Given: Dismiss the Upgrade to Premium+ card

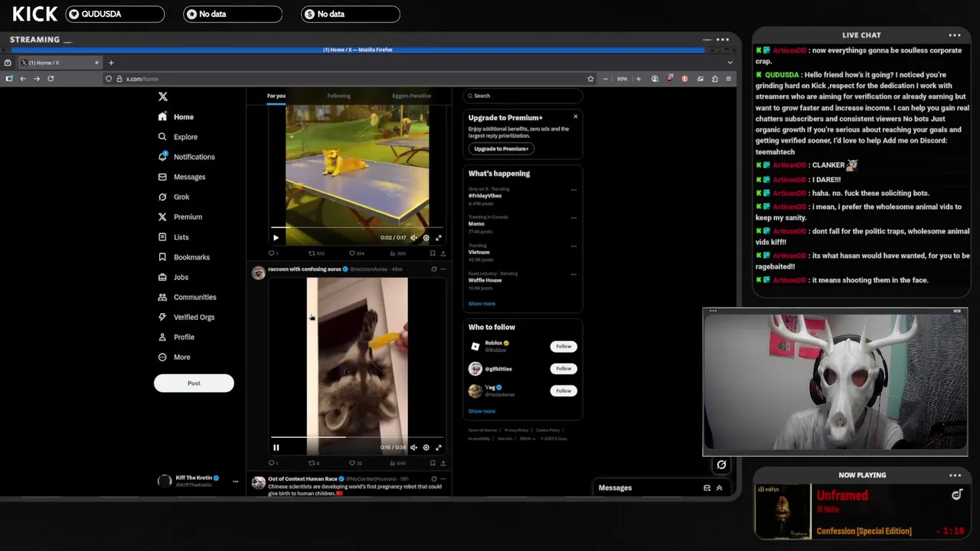Looking at the screenshot, I should pyautogui.click(x=576, y=116).
